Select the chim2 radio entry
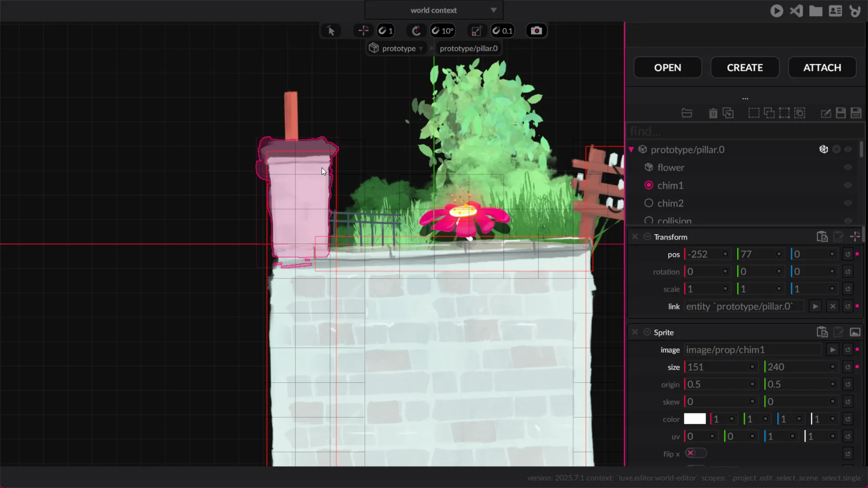This screenshot has height=488, width=868. [649, 203]
